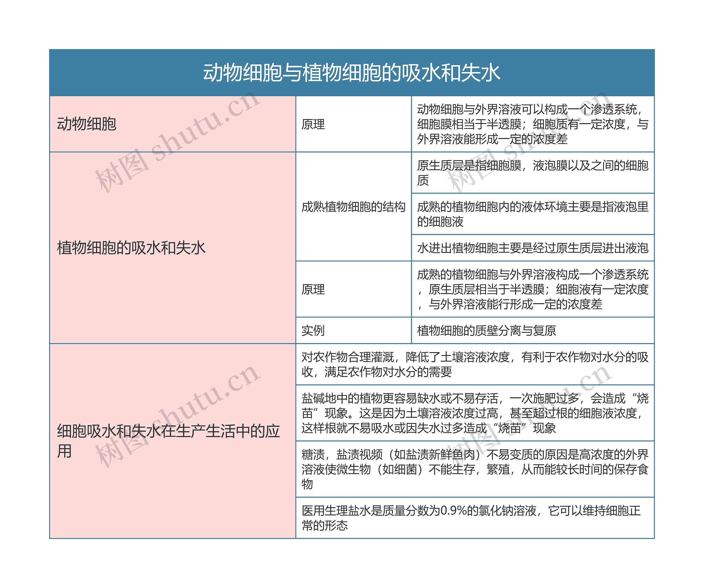Select the 细胞吸水和失水在生产生活中的应用 cell
The width and height of the screenshot is (704, 588).
[x=173, y=441]
